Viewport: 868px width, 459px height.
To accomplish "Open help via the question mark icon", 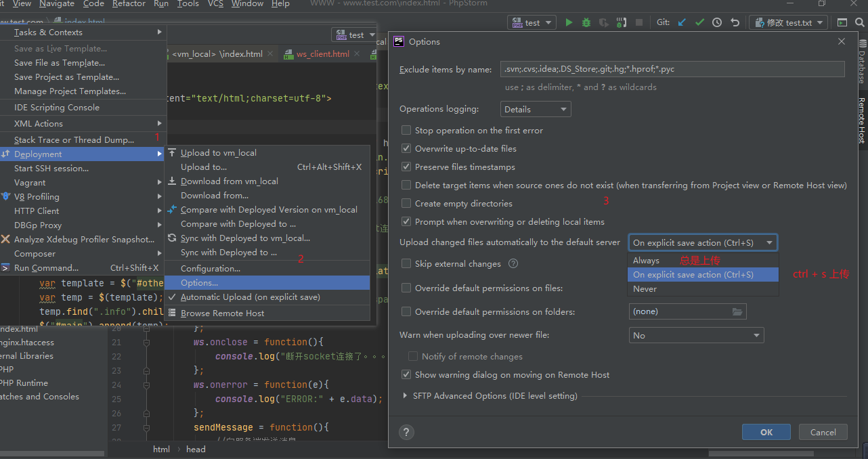I will pos(406,432).
